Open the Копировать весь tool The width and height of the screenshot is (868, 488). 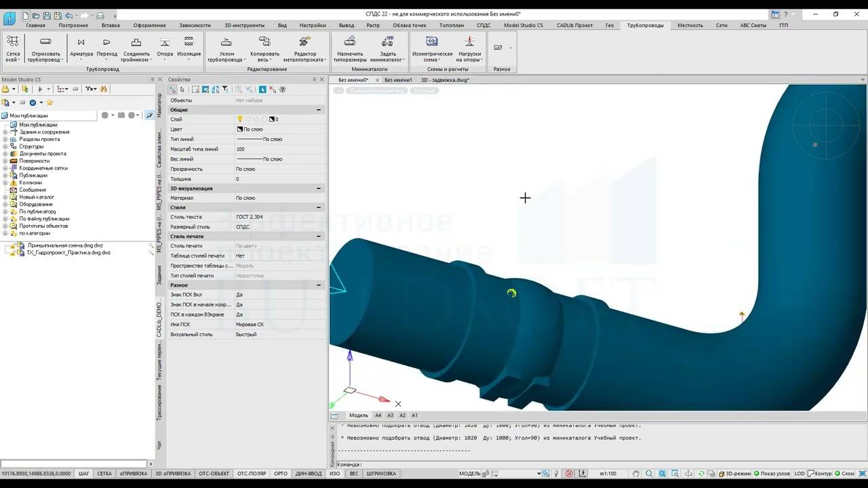tap(264, 49)
